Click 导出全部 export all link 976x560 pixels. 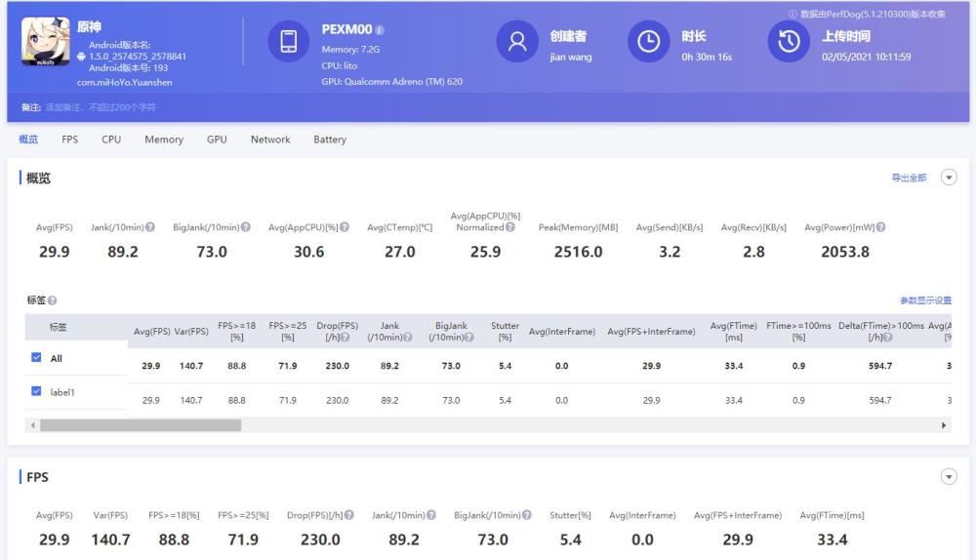click(x=909, y=179)
